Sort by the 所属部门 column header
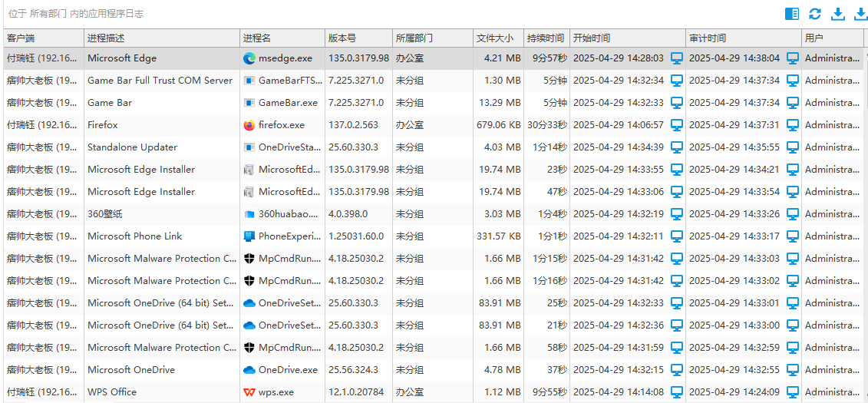The image size is (868, 403). click(x=432, y=38)
